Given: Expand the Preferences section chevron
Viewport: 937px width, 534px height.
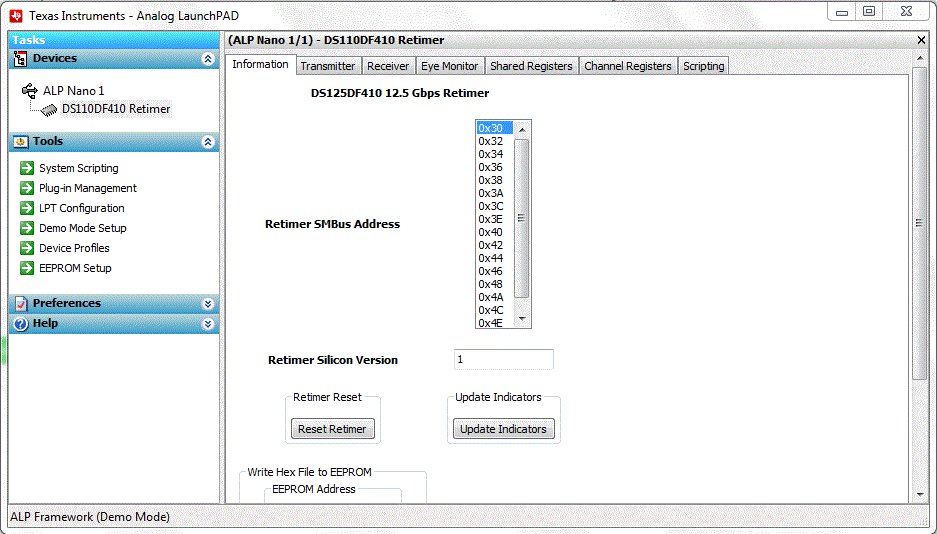Looking at the screenshot, I should [x=208, y=303].
